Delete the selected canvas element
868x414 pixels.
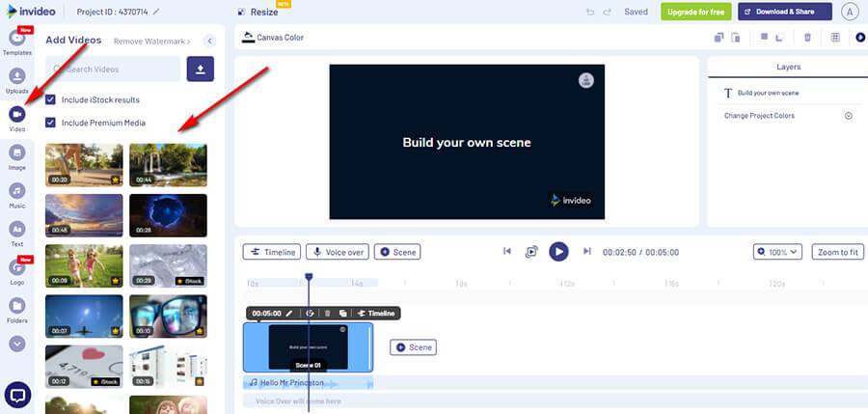(807, 38)
